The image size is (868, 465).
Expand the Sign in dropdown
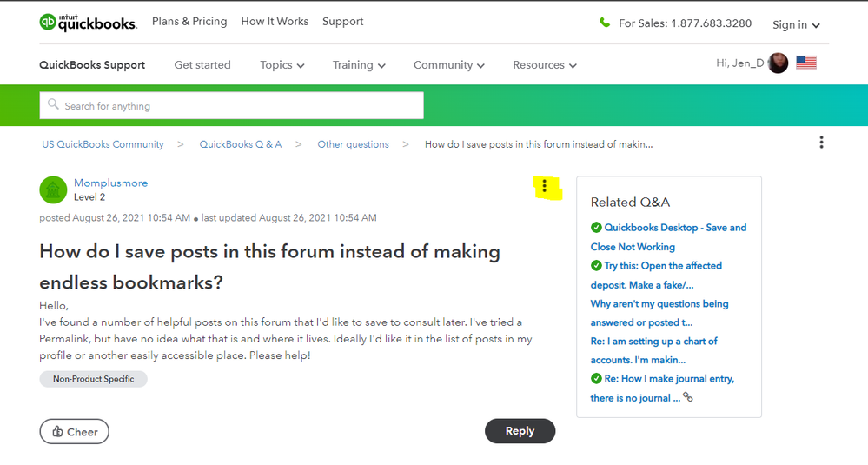[x=796, y=25]
